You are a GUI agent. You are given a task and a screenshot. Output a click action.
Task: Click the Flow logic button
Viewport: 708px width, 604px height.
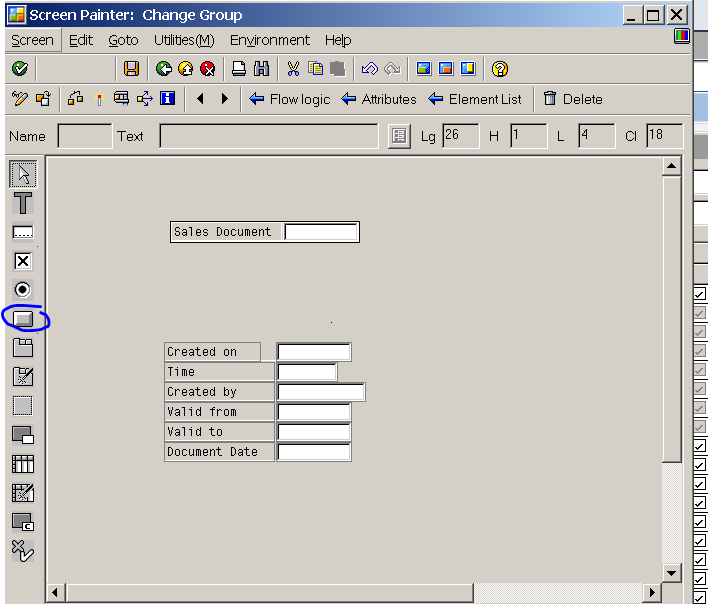coord(289,99)
